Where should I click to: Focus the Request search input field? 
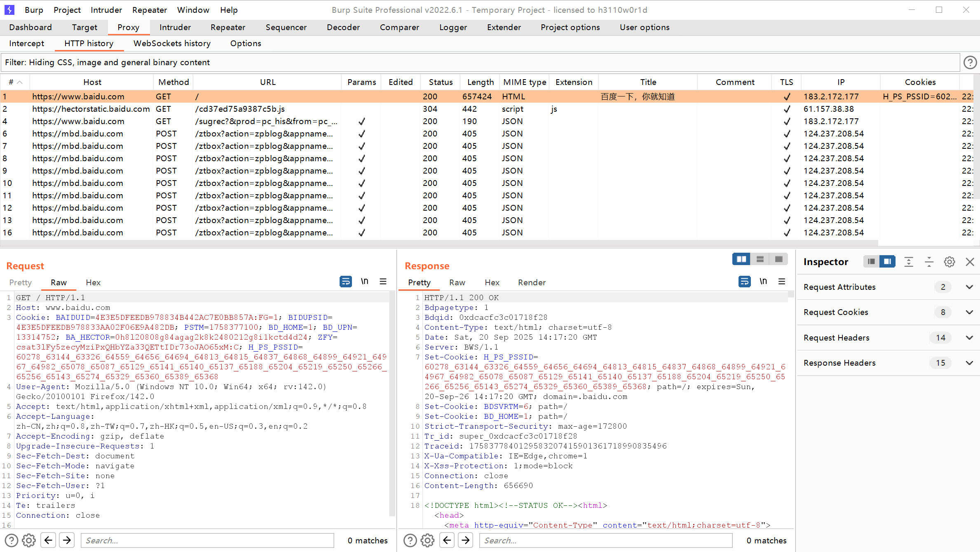tap(208, 540)
